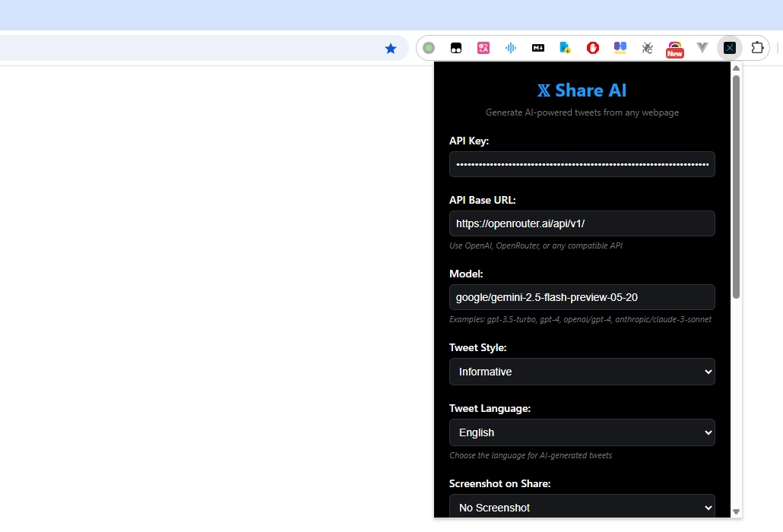The image size is (783, 532).
Task: Open the Tweet Language dropdown
Action: click(x=582, y=432)
